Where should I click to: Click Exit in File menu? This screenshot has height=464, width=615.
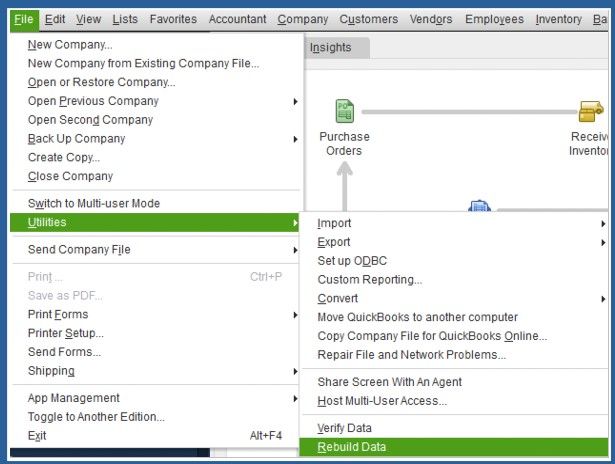coord(155,436)
